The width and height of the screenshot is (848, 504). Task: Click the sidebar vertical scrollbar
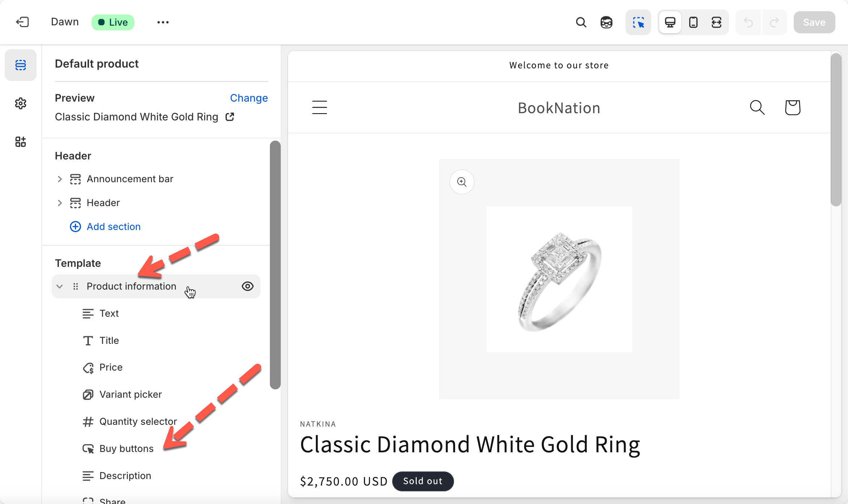pyautogui.click(x=275, y=265)
